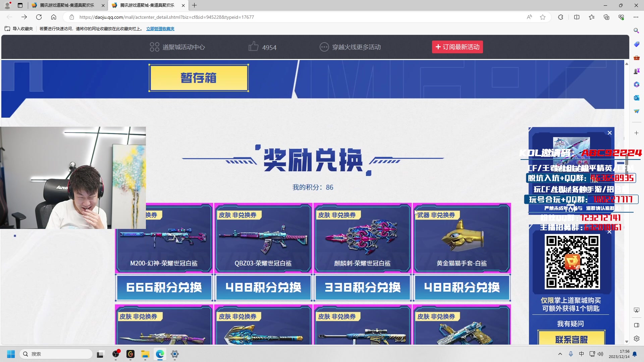This screenshot has width=644, height=362.
Task: Click Edge icon on taskbar
Action: click(x=160, y=354)
